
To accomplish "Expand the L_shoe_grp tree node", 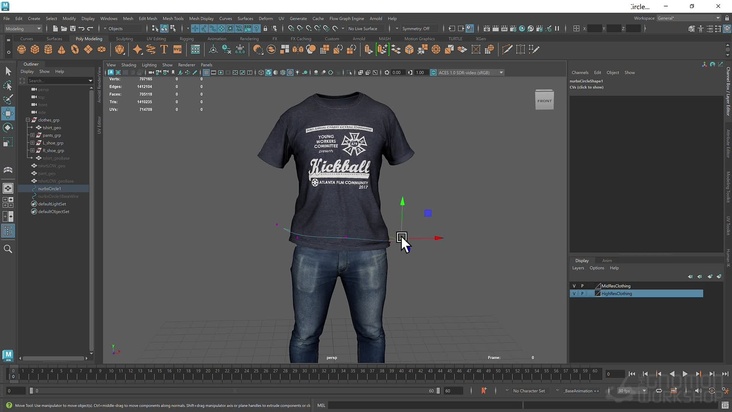I will 32,143.
